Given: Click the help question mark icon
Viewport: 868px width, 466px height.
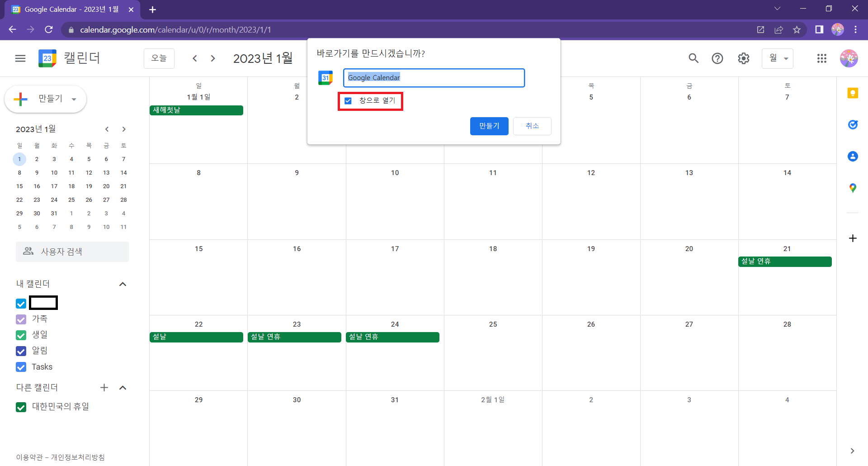Looking at the screenshot, I should (x=717, y=58).
